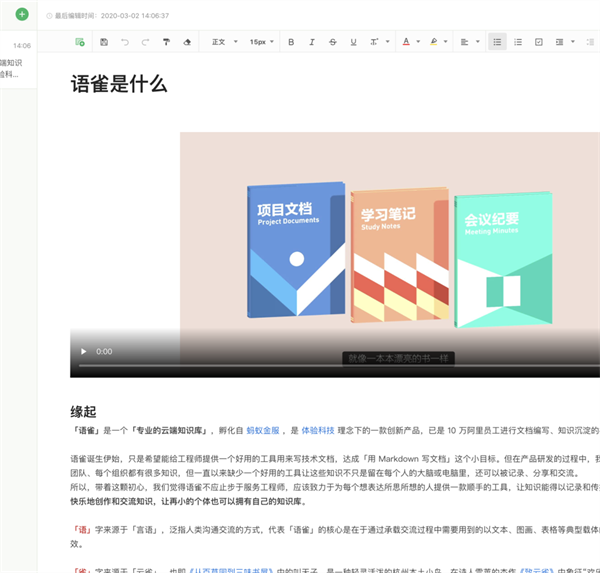Click the save icon in the toolbar

tap(104, 42)
